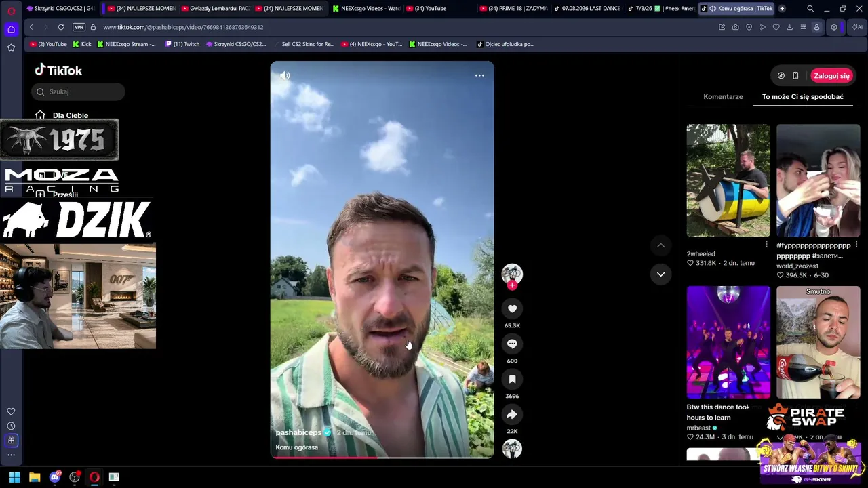Image resolution: width=868 pixels, height=488 pixels.
Task: Open the mrbeast dance video thumbnail
Action: click(x=728, y=342)
